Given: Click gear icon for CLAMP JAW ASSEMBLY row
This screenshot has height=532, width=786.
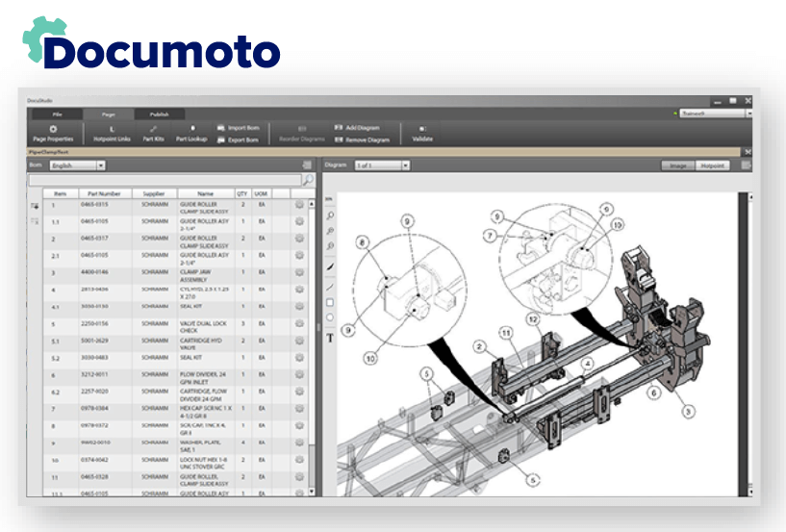Looking at the screenshot, I should pyautogui.click(x=299, y=272).
